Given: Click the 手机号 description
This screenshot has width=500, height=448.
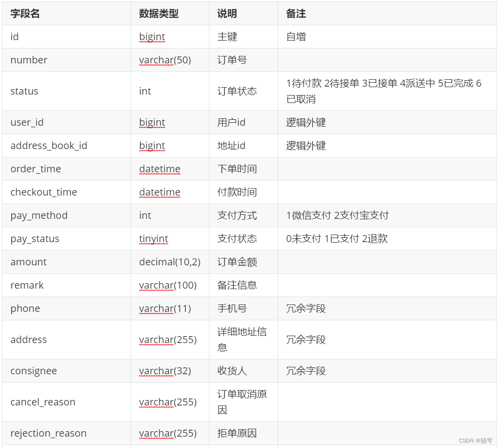Looking at the screenshot, I should click(232, 309).
